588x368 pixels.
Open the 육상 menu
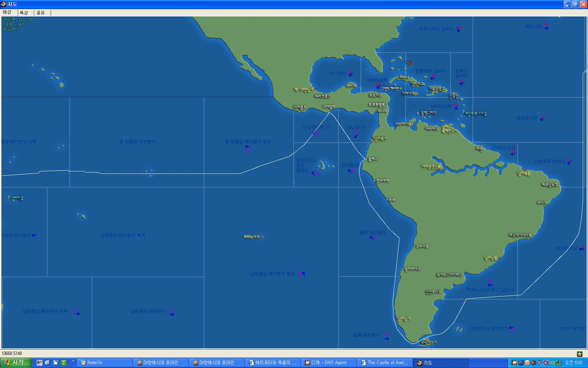click(24, 13)
